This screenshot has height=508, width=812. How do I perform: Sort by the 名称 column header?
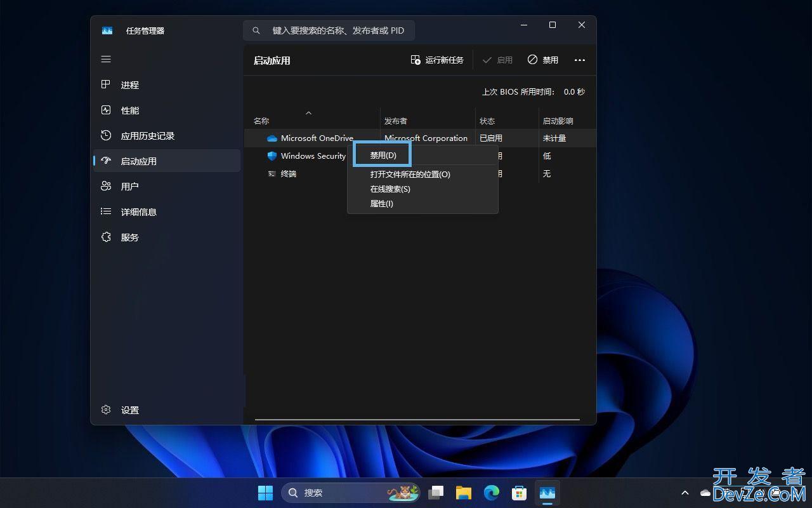click(x=312, y=120)
